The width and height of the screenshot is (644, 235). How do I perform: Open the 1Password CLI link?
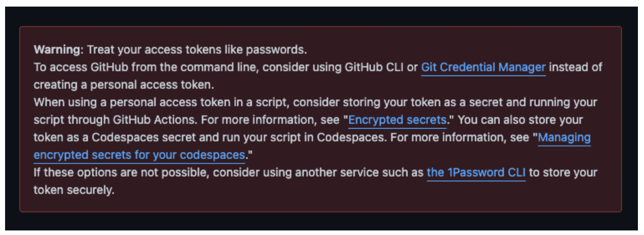click(476, 173)
